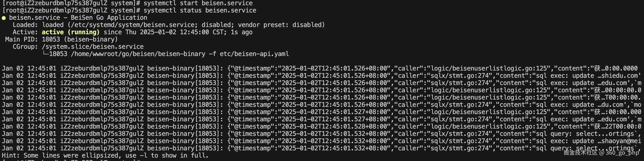644x161 pixels.
Task: Select the 'systemctl start beisen.service' command text
Action: (198, 3)
